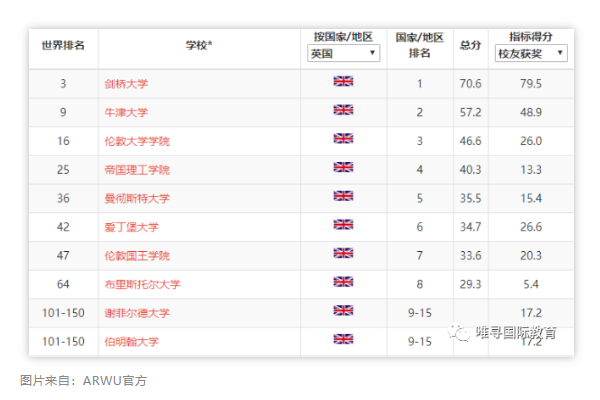The width and height of the screenshot is (600, 400).
Task: Click world rank 101-150 in 伯明翰大学 row
Action: [63, 342]
